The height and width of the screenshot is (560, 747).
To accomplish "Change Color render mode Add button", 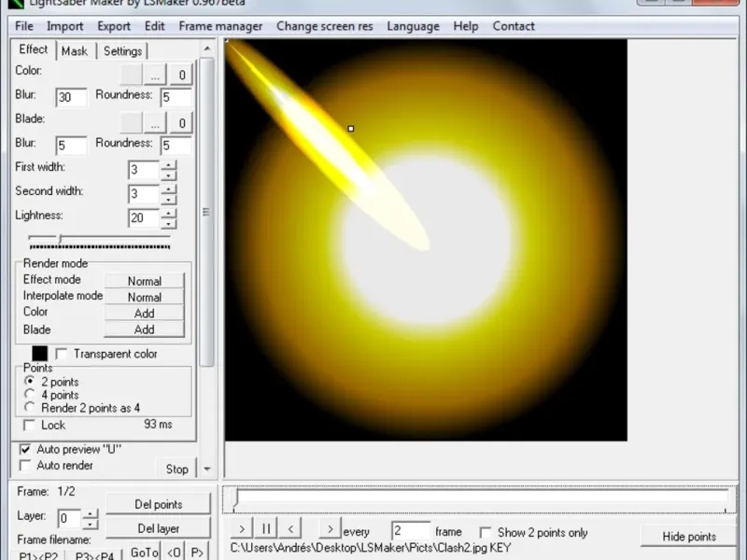I will click(x=144, y=314).
